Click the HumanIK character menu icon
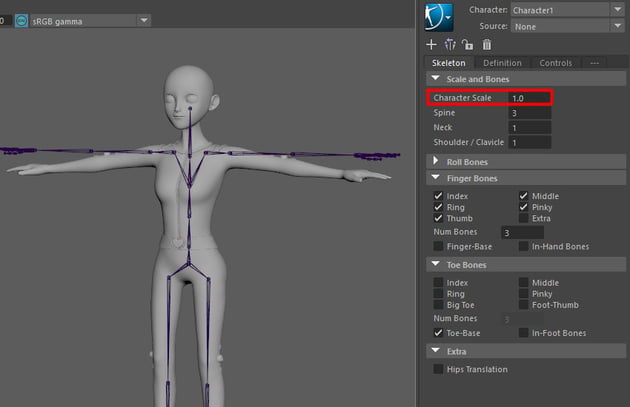The image size is (630, 407). tap(438, 17)
